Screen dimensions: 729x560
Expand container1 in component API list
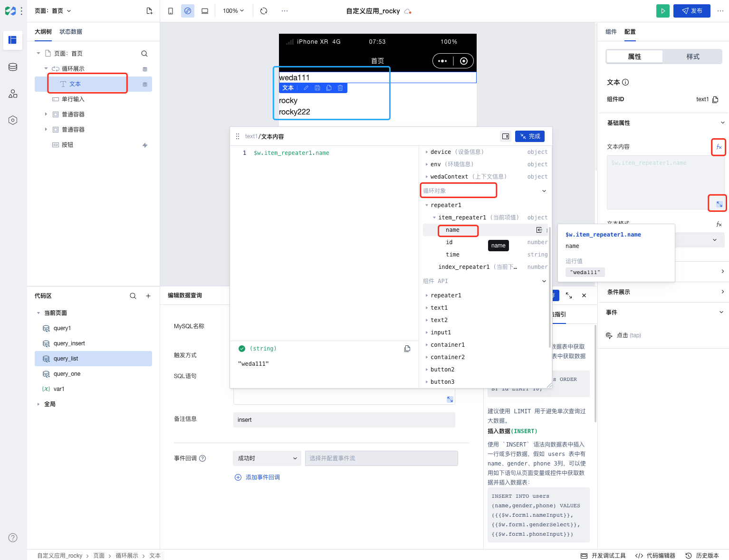click(427, 345)
